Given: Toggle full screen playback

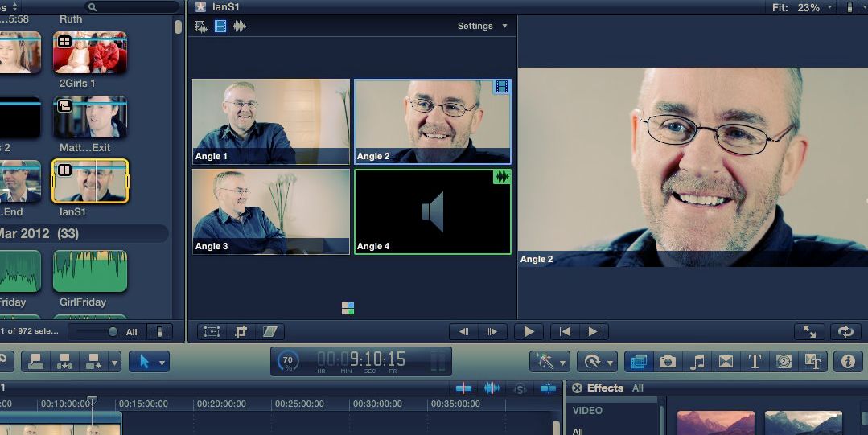Looking at the screenshot, I should click(809, 331).
